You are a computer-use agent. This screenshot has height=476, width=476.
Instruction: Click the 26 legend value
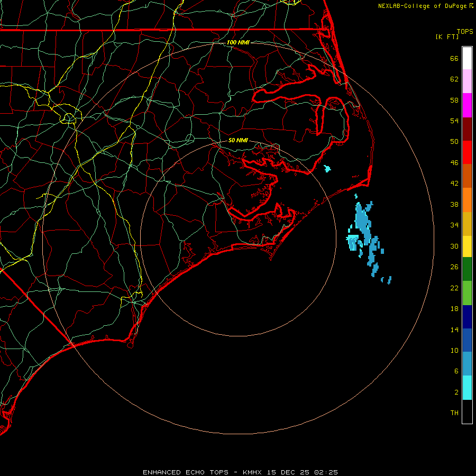point(454,267)
